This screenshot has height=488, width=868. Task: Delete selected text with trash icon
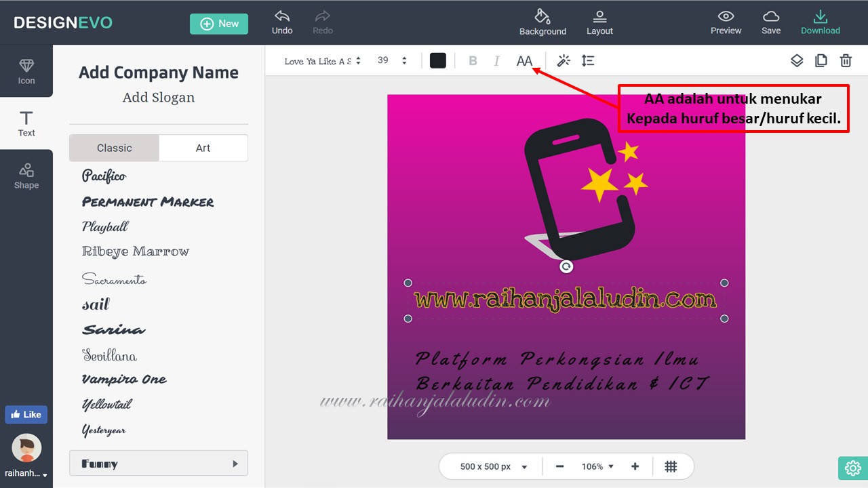pyautogui.click(x=846, y=61)
